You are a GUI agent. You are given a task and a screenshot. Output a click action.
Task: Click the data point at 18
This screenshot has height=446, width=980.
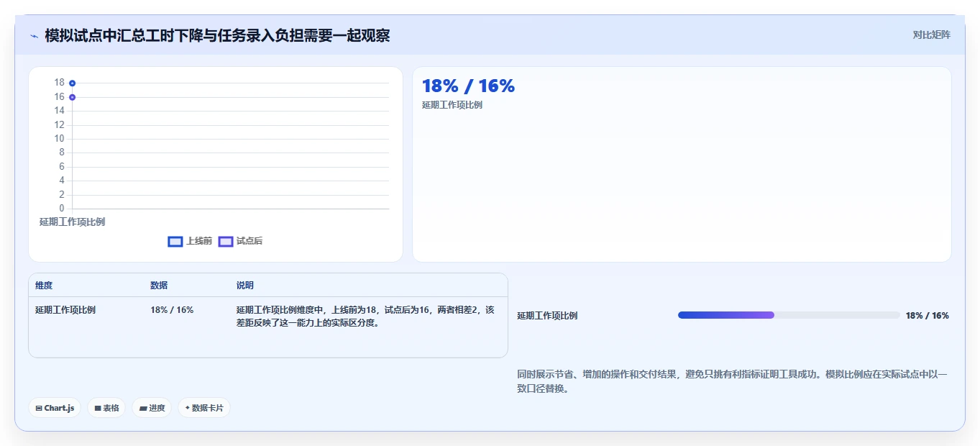click(x=73, y=83)
